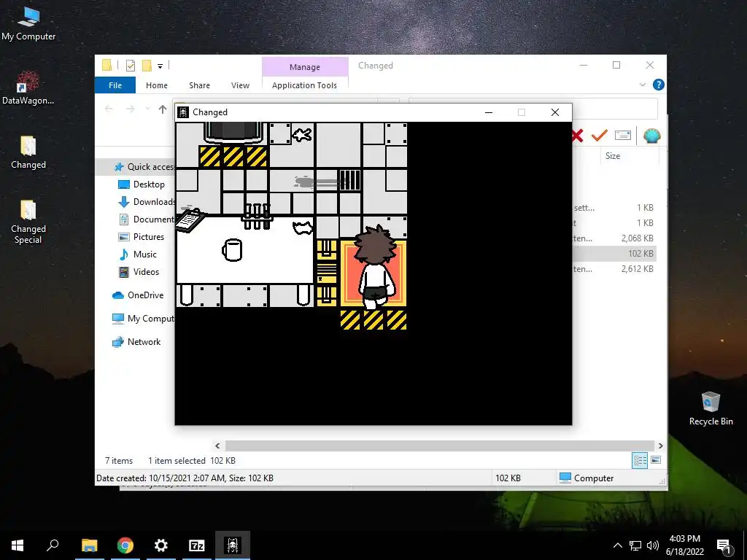Click the Properties quick access toolbar icon

click(131, 66)
